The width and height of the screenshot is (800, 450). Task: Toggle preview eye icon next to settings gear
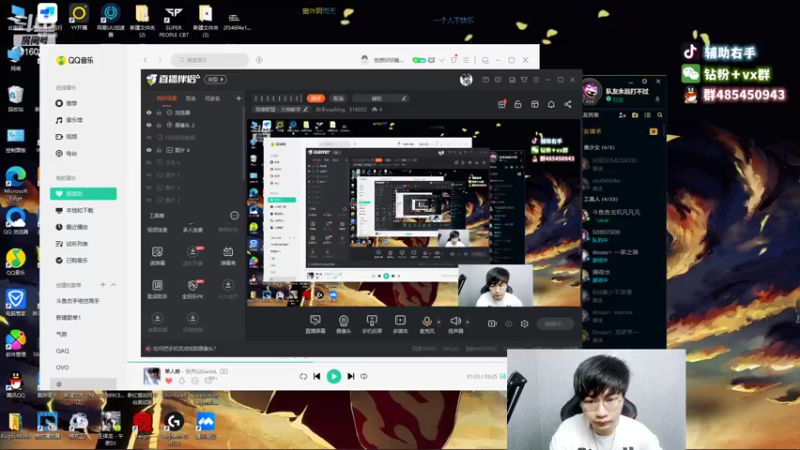[509, 323]
